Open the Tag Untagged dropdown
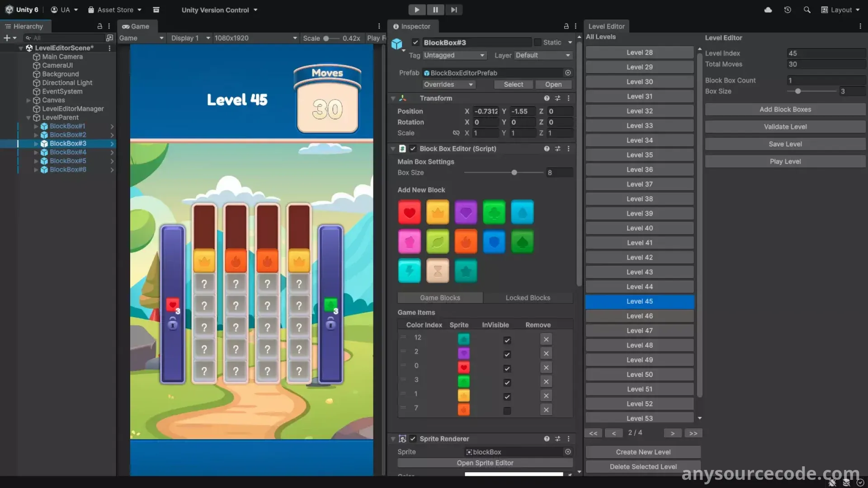 pyautogui.click(x=454, y=55)
